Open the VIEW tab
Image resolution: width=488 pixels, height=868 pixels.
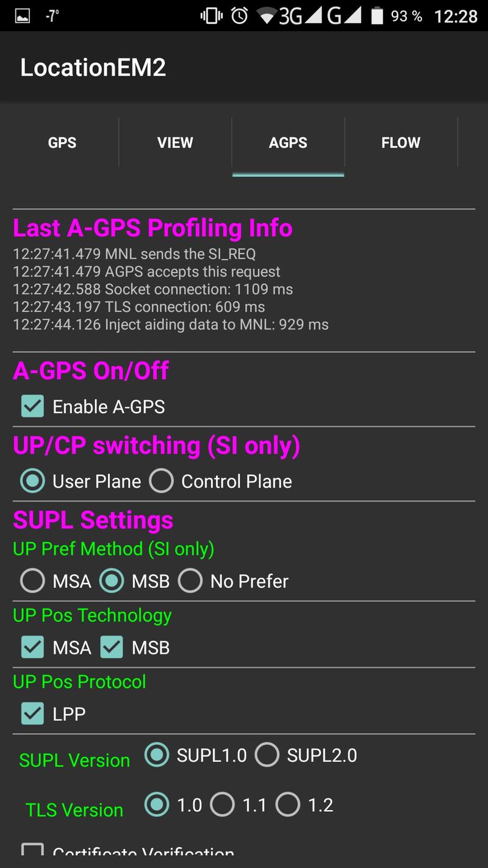point(175,142)
